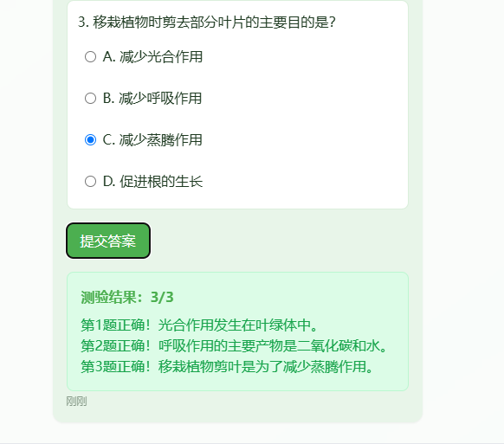Click label text 减少蒸腾作用
The width and height of the screenshot is (504, 444).
(161, 139)
